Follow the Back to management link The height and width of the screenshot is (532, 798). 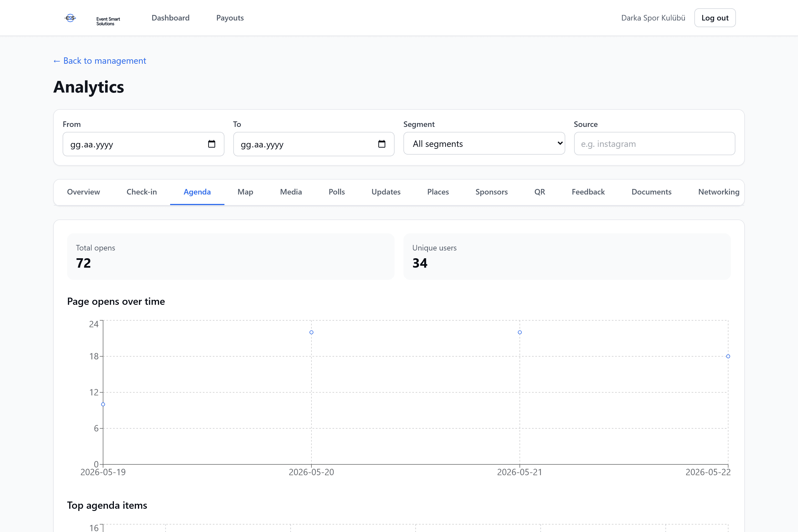(100, 61)
